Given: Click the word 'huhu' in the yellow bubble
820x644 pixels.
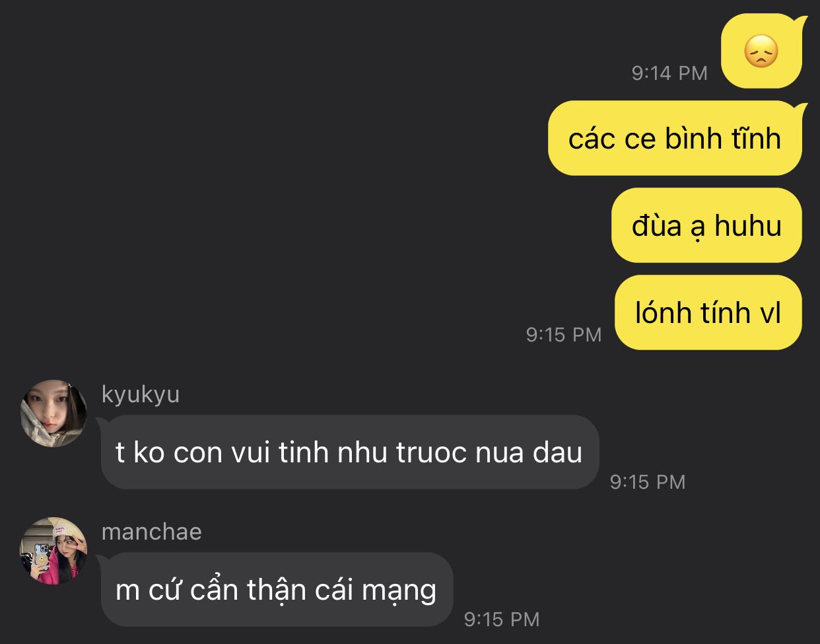Looking at the screenshot, I should point(748,226).
